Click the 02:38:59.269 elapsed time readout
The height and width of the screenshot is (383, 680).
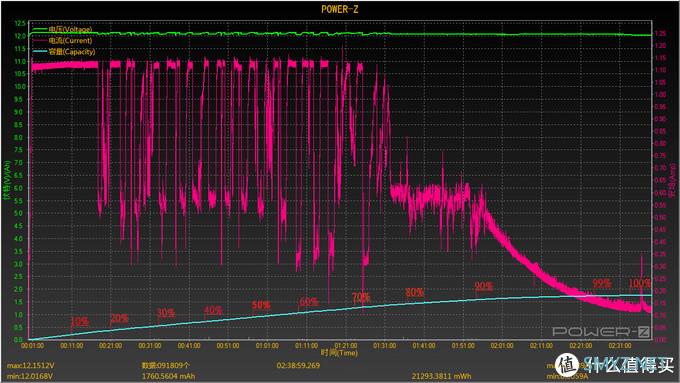298,366
